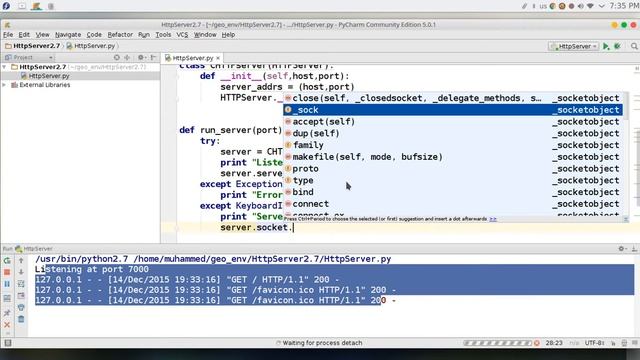Open the Code menu

[94, 35]
